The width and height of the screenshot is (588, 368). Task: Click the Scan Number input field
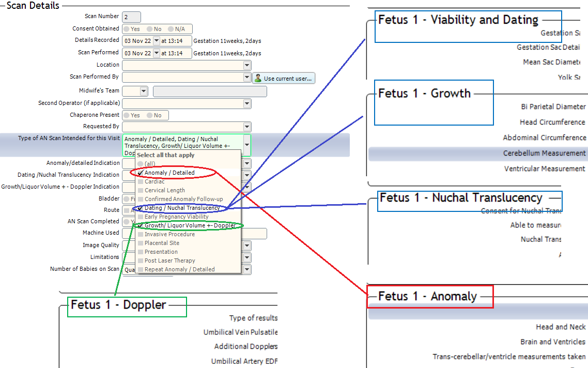[x=130, y=16]
